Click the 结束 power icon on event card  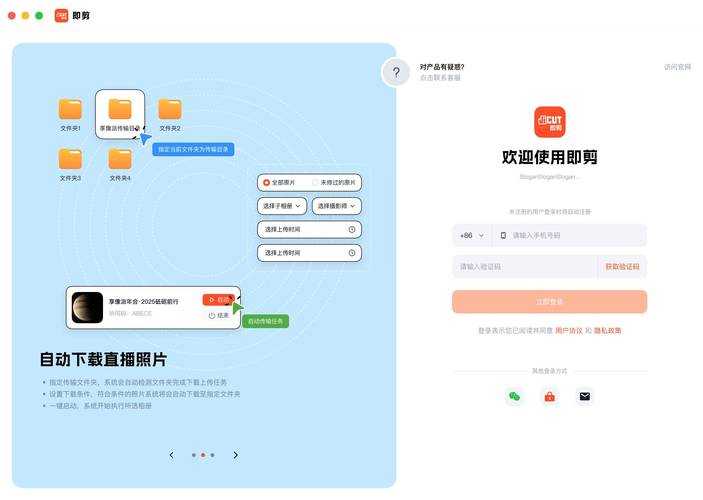point(212,315)
